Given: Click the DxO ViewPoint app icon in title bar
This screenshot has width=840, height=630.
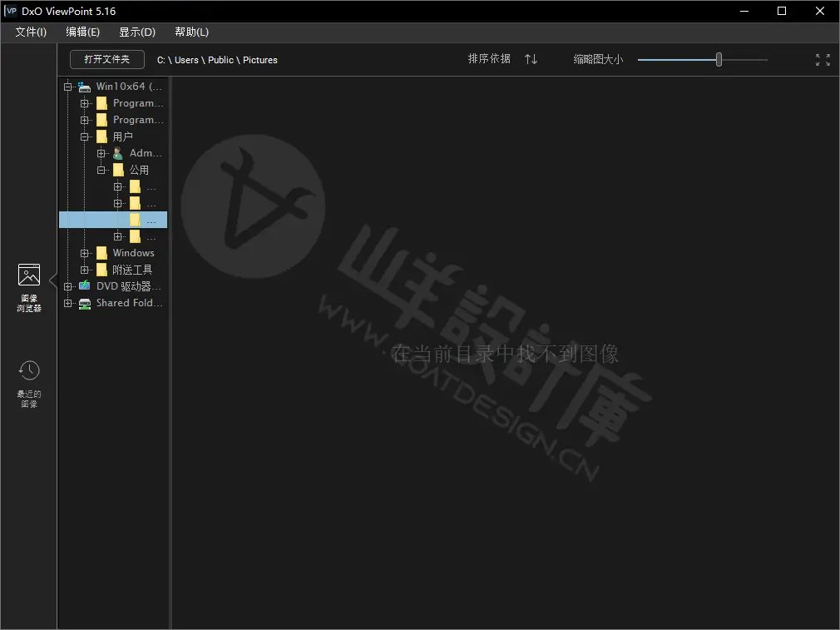Looking at the screenshot, I should (11, 11).
